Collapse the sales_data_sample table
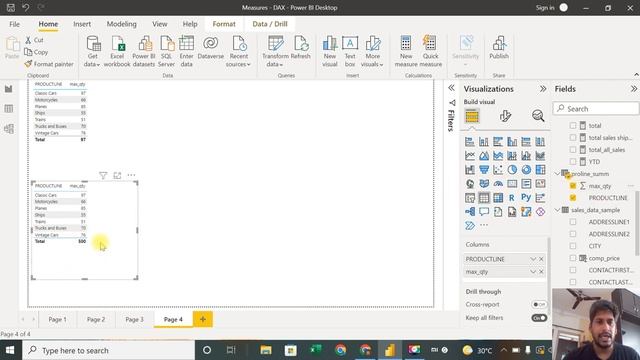This screenshot has height=360, width=640. [x=558, y=210]
